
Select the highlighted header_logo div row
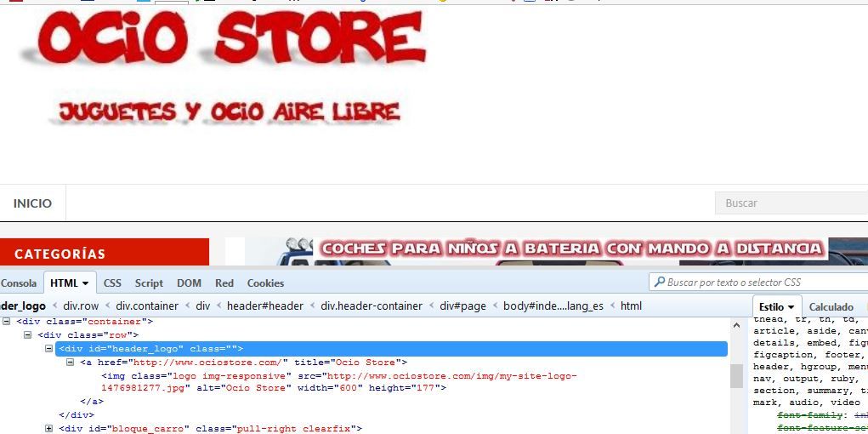point(391,349)
